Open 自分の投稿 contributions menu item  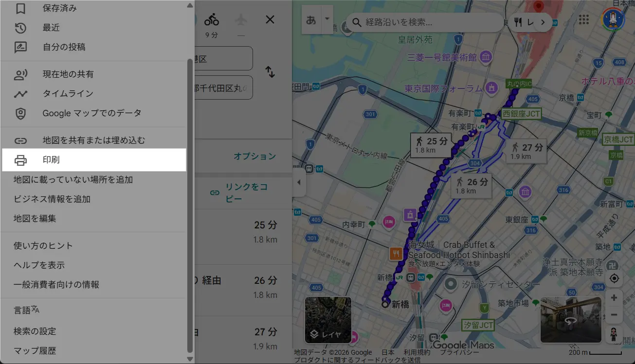[93, 47]
